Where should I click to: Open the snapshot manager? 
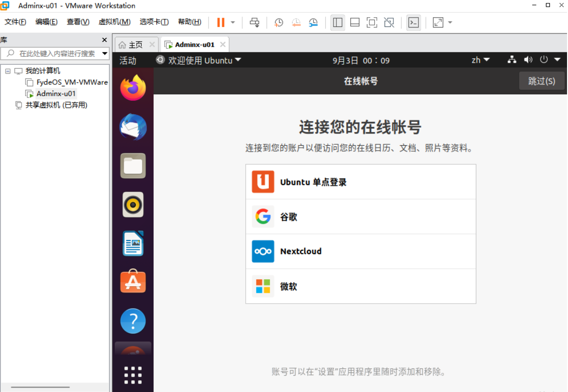coord(313,23)
